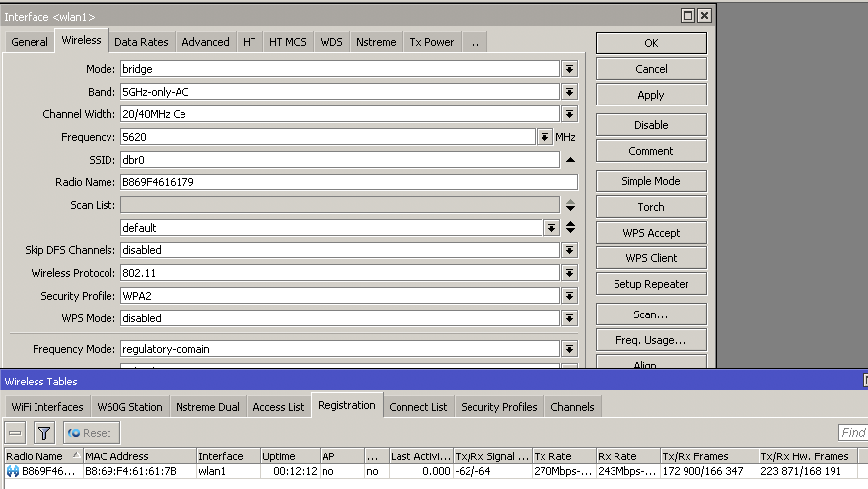Click the Cancel button
Viewport: 868px width, 489px height.
click(651, 69)
